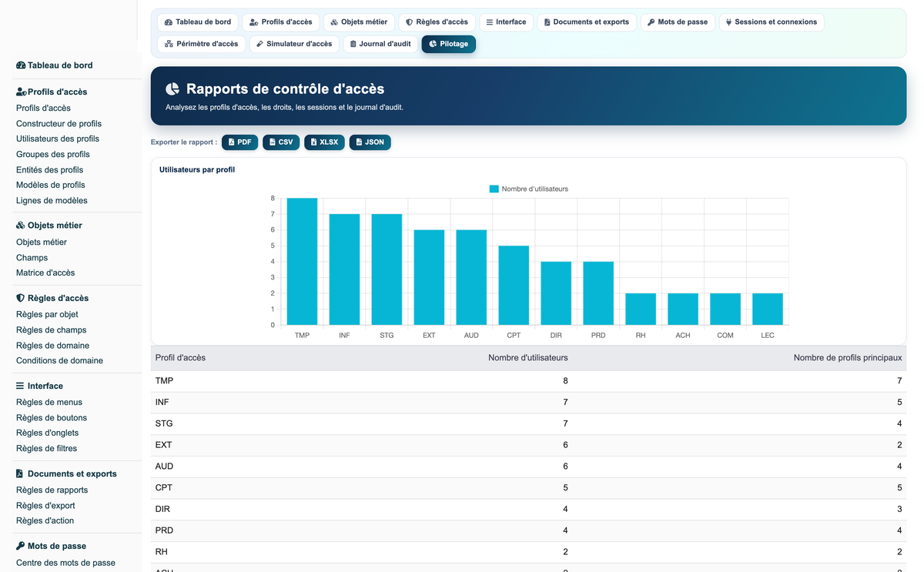Go to Champs in the sidebar
The height and width of the screenshot is (572, 924).
(x=32, y=258)
